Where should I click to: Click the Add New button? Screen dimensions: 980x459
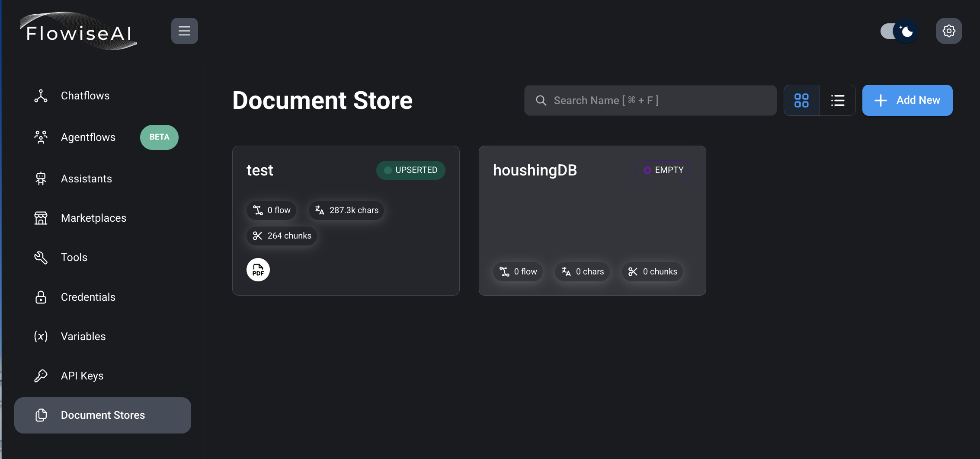pyautogui.click(x=907, y=100)
